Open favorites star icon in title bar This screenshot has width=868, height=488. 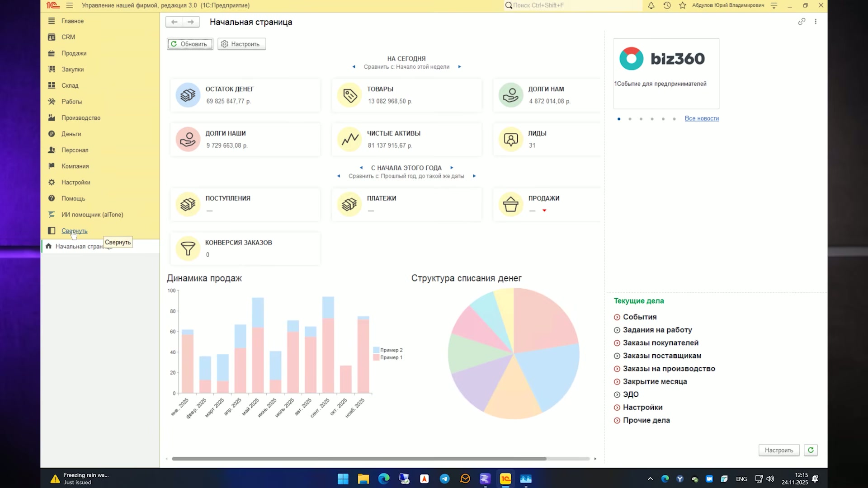click(x=683, y=5)
